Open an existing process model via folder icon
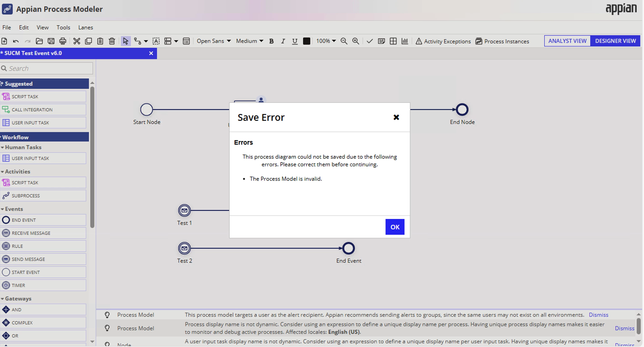Screen dimensions: 644x347 (39, 41)
